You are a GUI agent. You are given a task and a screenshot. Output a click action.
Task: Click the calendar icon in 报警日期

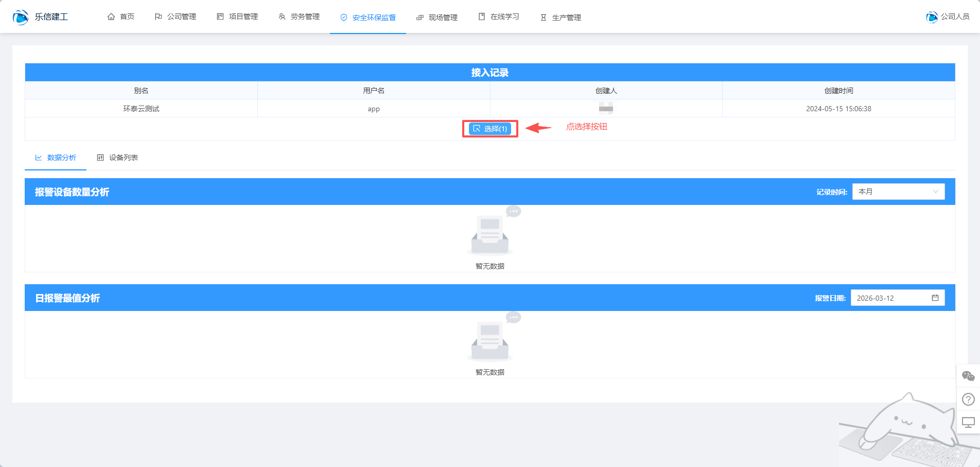pyautogui.click(x=935, y=298)
